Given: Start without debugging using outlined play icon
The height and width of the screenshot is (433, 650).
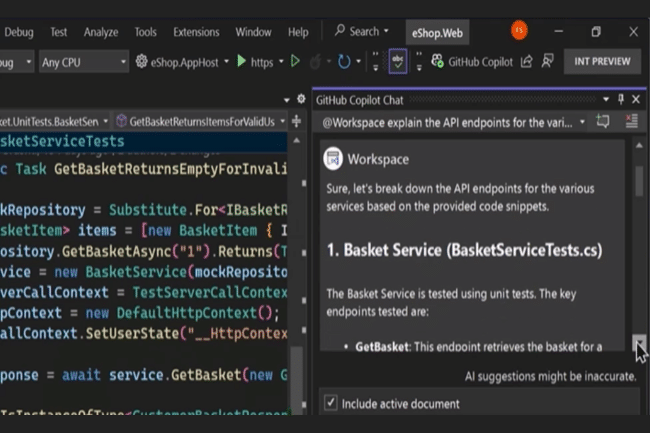Looking at the screenshot, I should [x=295, y=61].
